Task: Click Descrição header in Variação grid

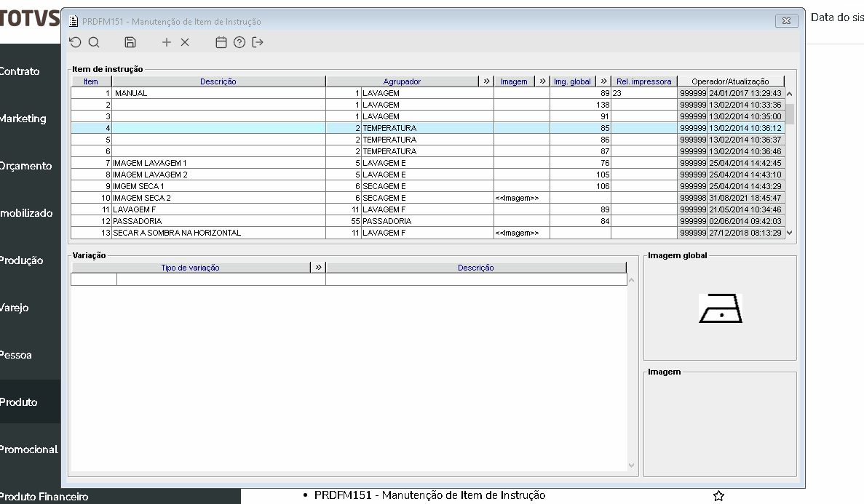Action: 476,268
